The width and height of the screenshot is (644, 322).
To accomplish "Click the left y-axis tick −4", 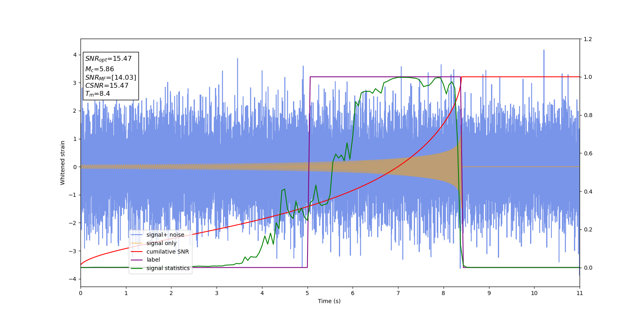I will (x=73, y=279).
